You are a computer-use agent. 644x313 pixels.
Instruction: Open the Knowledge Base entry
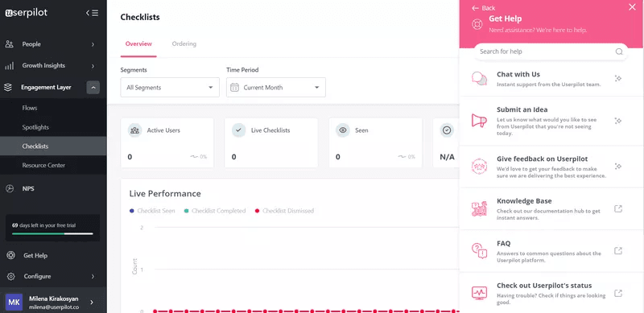551,208
